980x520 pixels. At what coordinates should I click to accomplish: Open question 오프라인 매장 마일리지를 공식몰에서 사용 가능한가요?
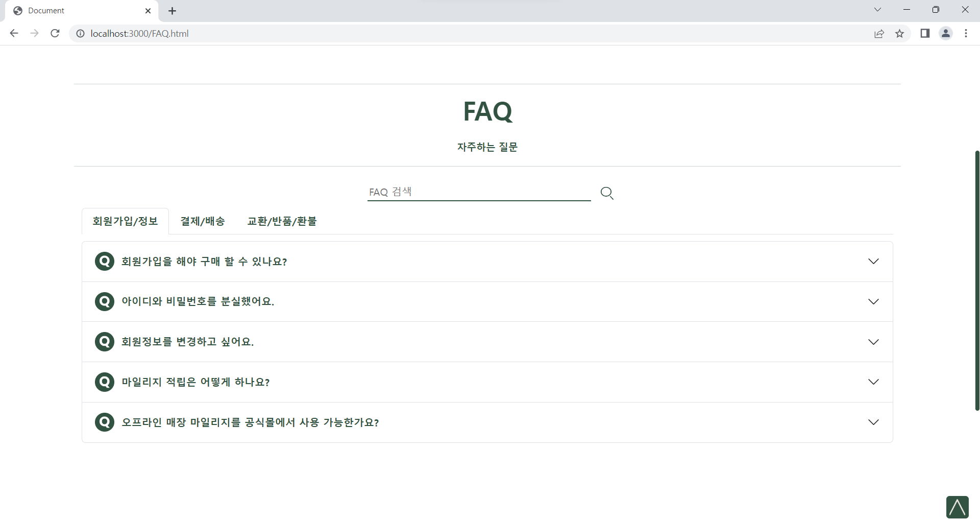pyautogui.click(x=487, y=422)
